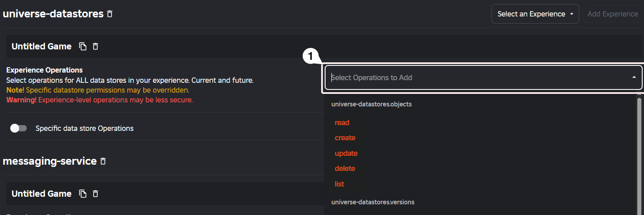This screenshot has height=215, width=644.
Task: Click the Warning experience-level operations text
Action: (x=99, y=100)
